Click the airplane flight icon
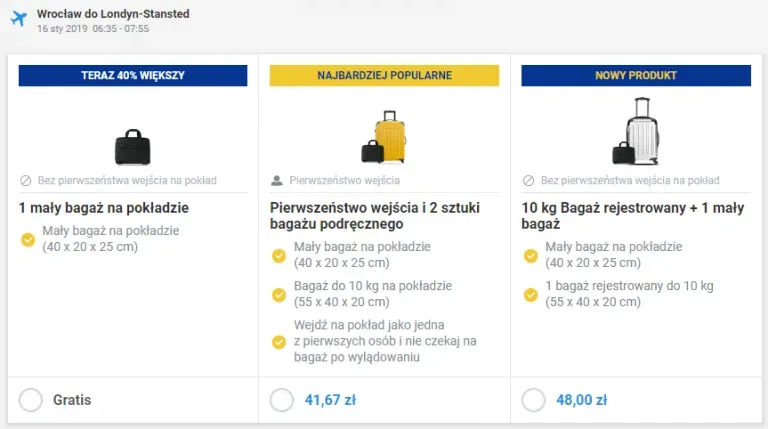Image resolution: width=768 pixels, height=429 pixels. tap(18, 20)
